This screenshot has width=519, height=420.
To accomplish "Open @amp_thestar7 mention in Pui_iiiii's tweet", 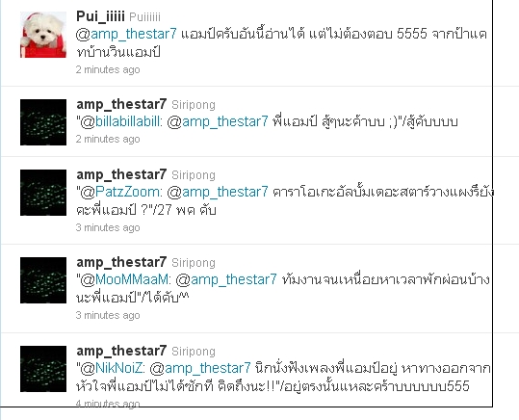I will 126,34.
